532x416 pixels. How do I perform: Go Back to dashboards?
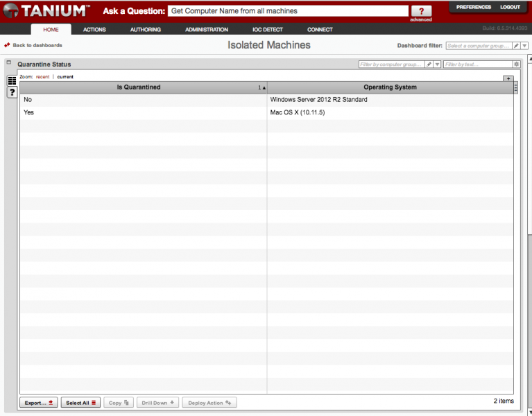click(x=37, y=45)
